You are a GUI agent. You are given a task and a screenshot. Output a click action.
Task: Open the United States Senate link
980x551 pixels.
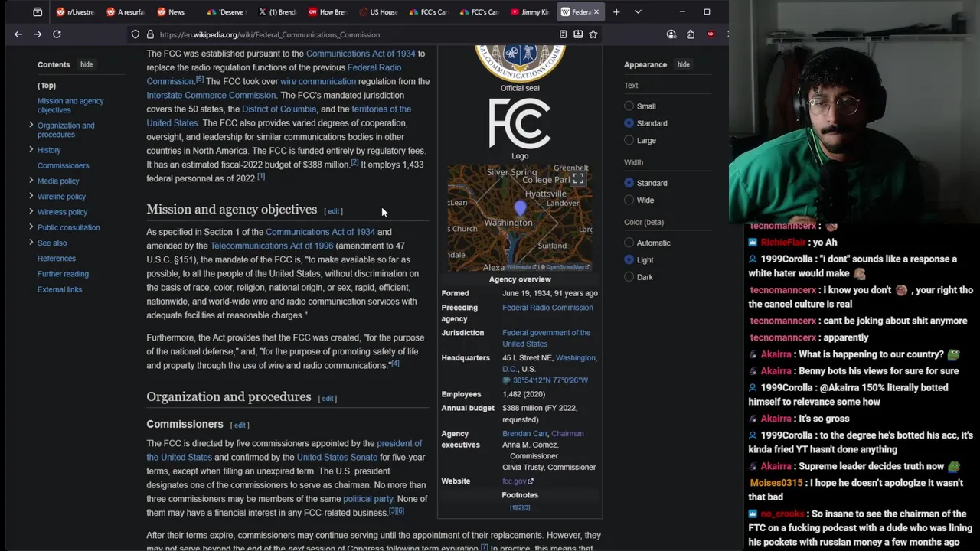click(x=337, y=457)
